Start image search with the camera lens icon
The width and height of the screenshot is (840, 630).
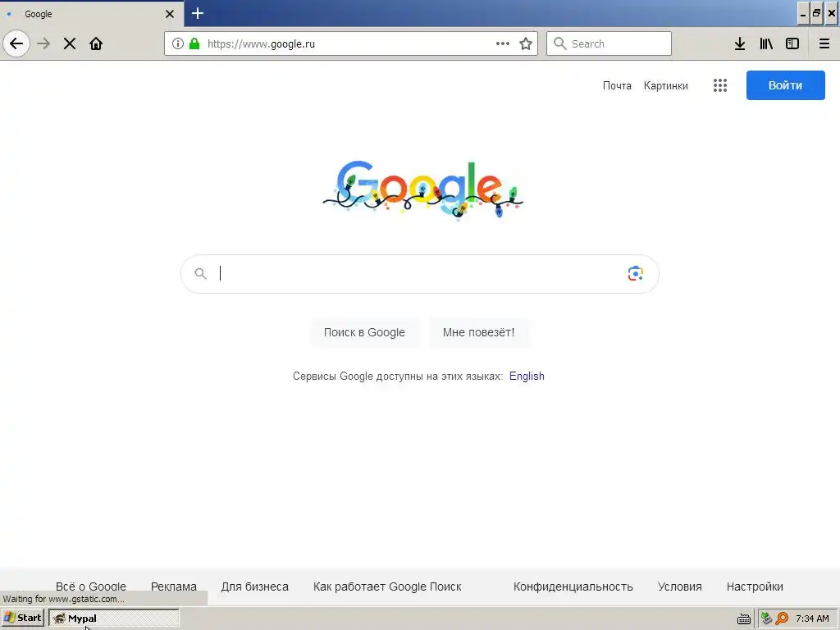point(636,273)
